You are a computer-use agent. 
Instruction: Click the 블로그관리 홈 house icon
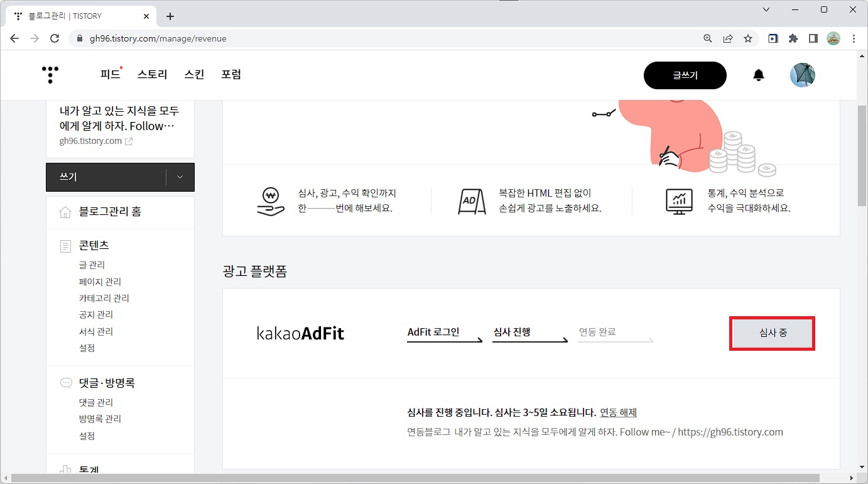(x=65, y=212)
